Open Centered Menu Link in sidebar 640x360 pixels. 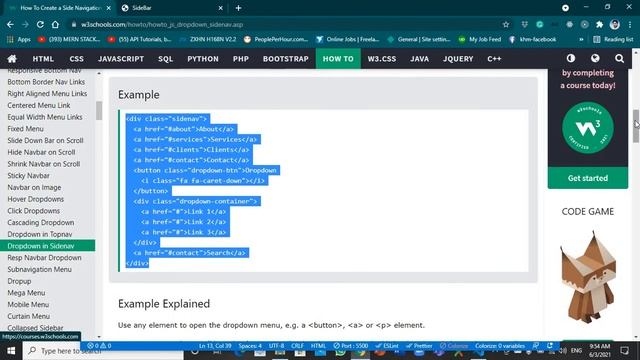pyautogui.click(x=39, y=105)
